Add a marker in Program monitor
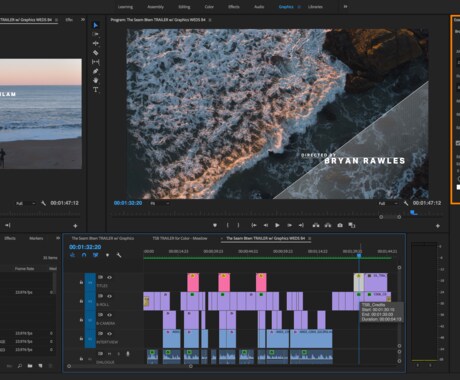The height and width of the screenshot is (380, 460). 215,225
